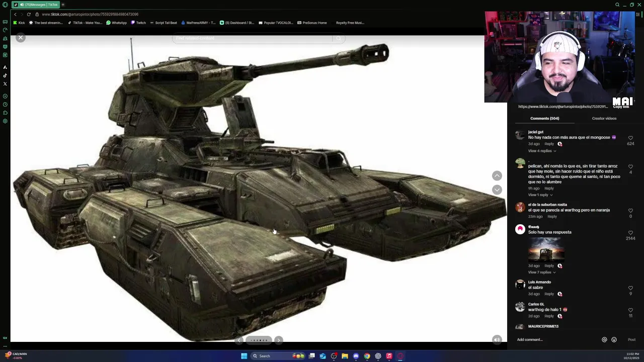Screen dimensions: 644x362
Task: Open the TikTok sidebar icon in Opera
Action: pos(5,75)
